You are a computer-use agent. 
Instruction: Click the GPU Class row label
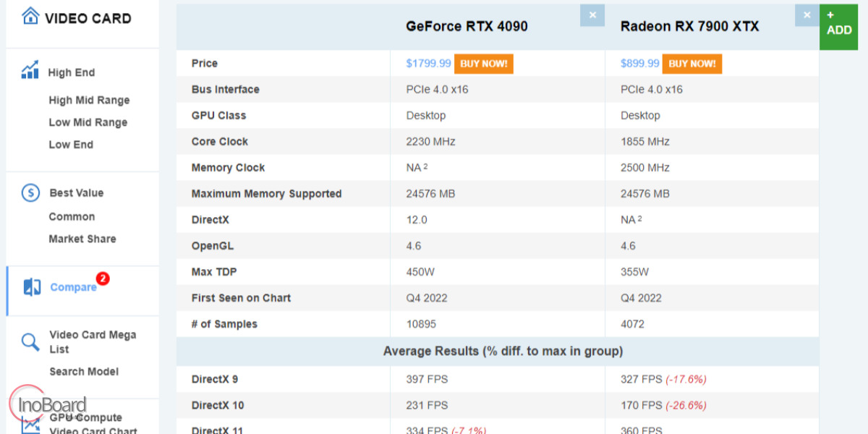(219, 116)
